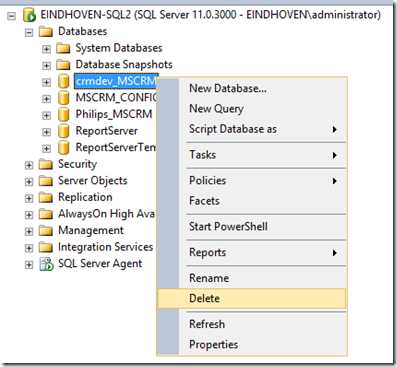Click the System Databases folder icon
This screenshot has width=397, height=367.
[63, 48]
